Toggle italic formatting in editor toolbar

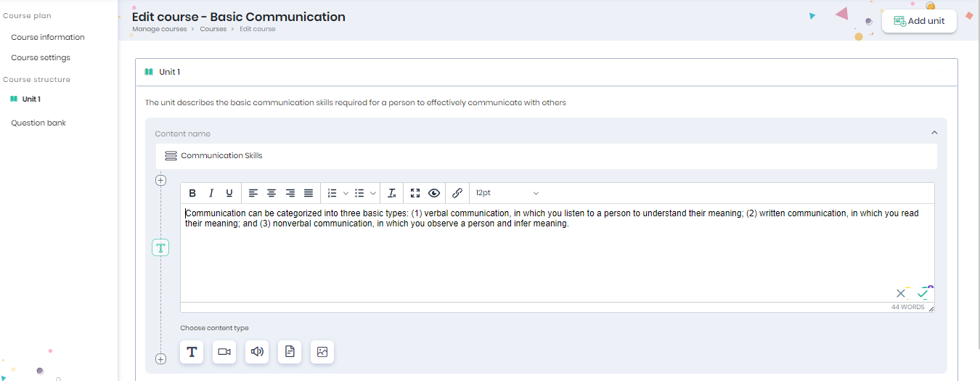pyautogui.click(x=211, y=193)
